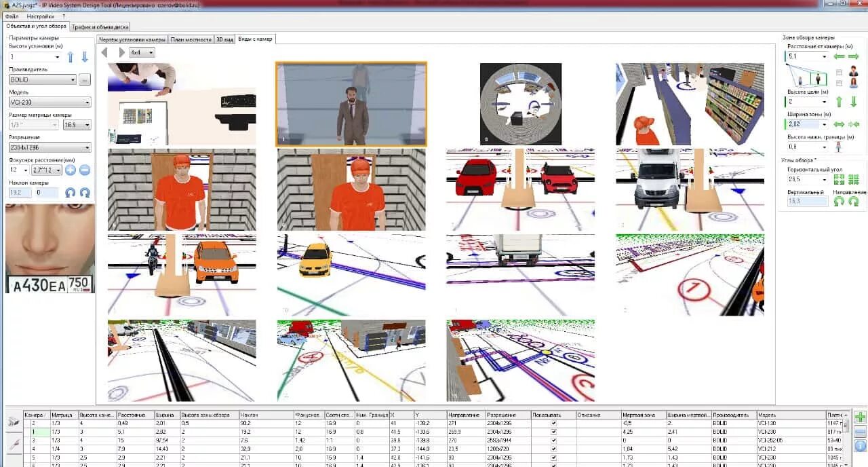Image resolution: width=868 pixels, height=467 pixels.
Task: Toggle the Show checkbox for camera 1
Action: tap(553, 431)
